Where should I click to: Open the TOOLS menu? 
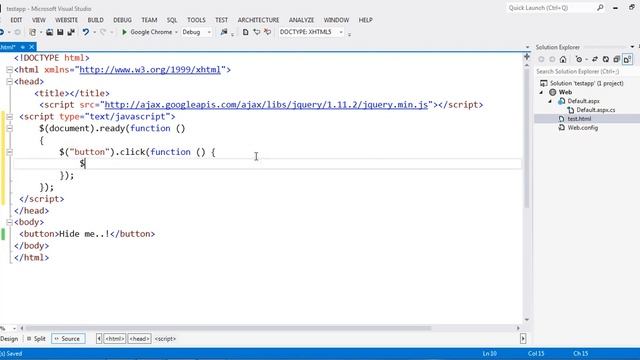196,20
